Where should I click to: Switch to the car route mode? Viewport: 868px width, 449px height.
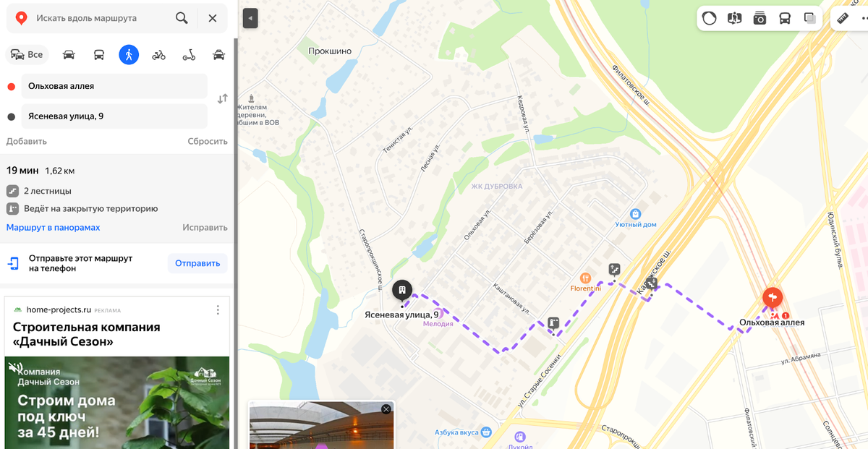tap(69, 54)
